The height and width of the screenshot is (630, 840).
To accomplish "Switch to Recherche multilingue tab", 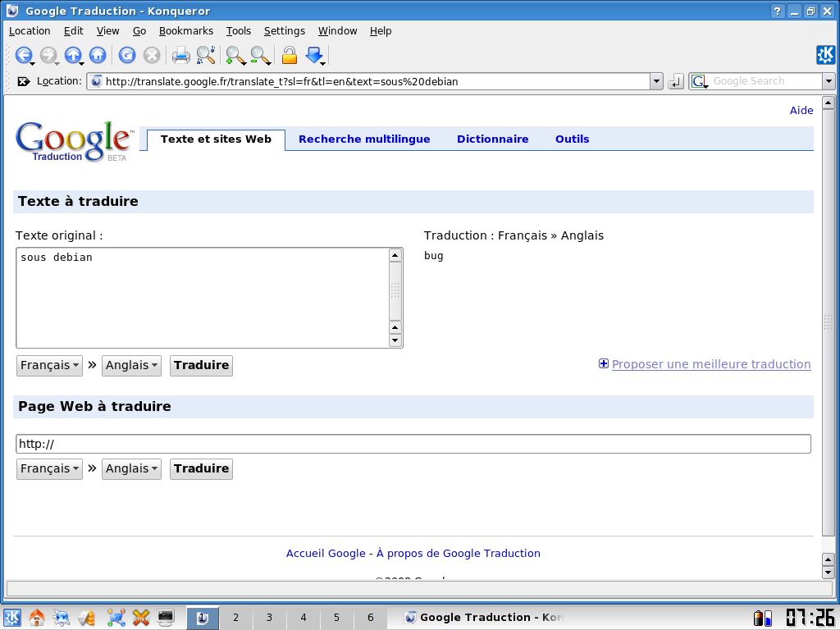I will [364, 139].
